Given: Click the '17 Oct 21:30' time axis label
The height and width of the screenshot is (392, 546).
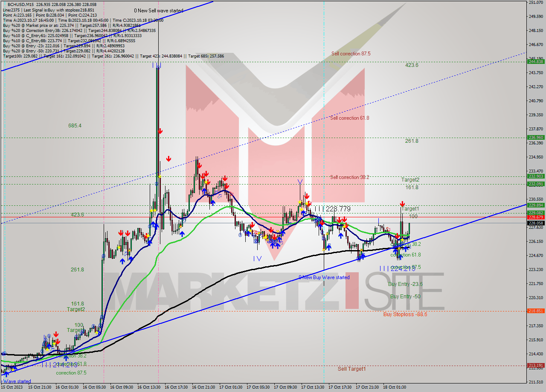Looking at the screenshot, I should pyautogui.click(x=367, y=387).
